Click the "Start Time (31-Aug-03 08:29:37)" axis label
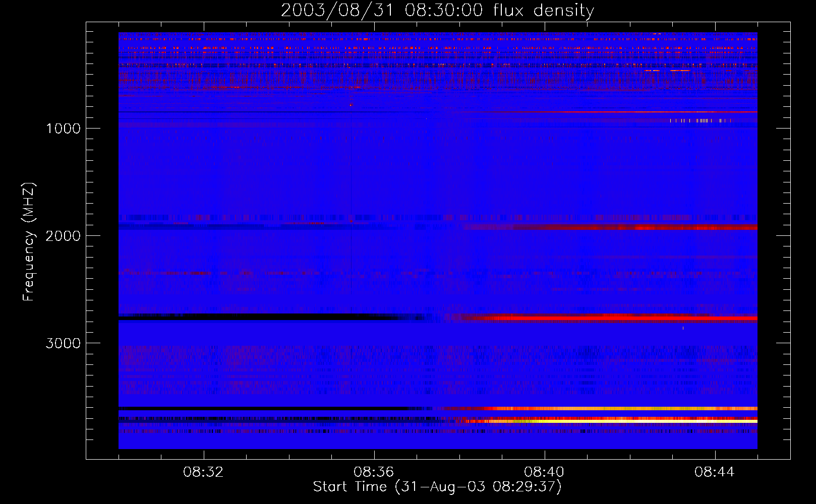This screenshot has height=504, width=816. (x=437, y=486)
